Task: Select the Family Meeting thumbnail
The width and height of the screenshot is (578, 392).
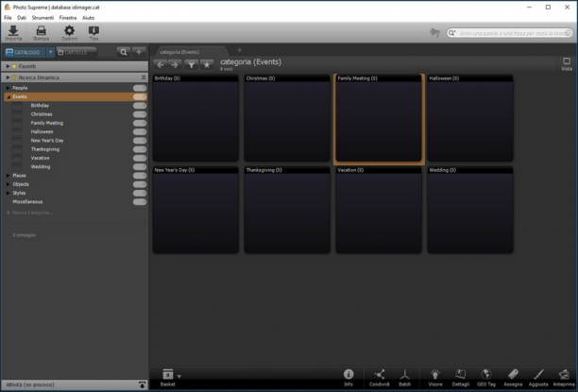Action: [379, 119]
